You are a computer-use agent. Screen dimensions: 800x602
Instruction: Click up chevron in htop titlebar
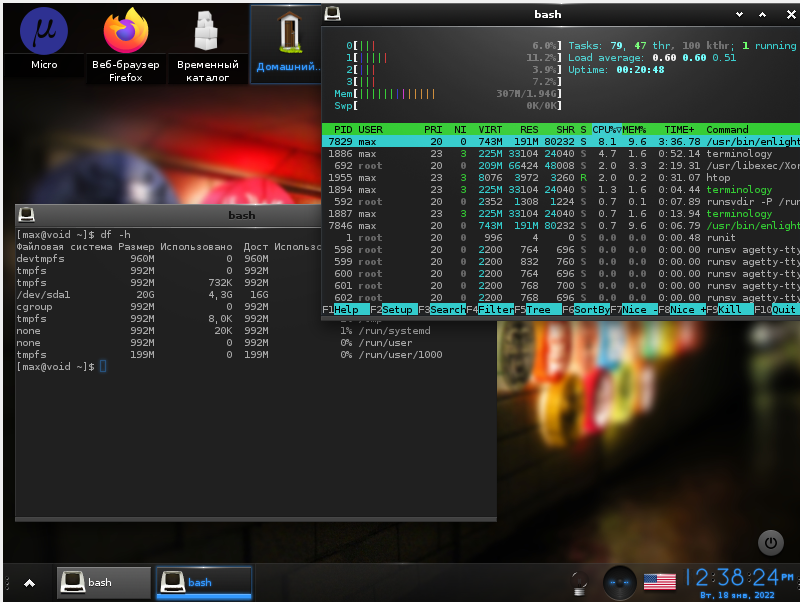pos(762,15)
